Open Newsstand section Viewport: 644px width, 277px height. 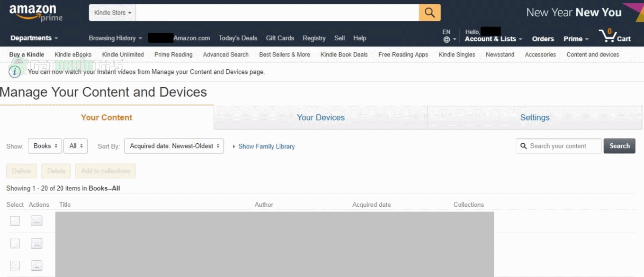click(x=500, y=55)
